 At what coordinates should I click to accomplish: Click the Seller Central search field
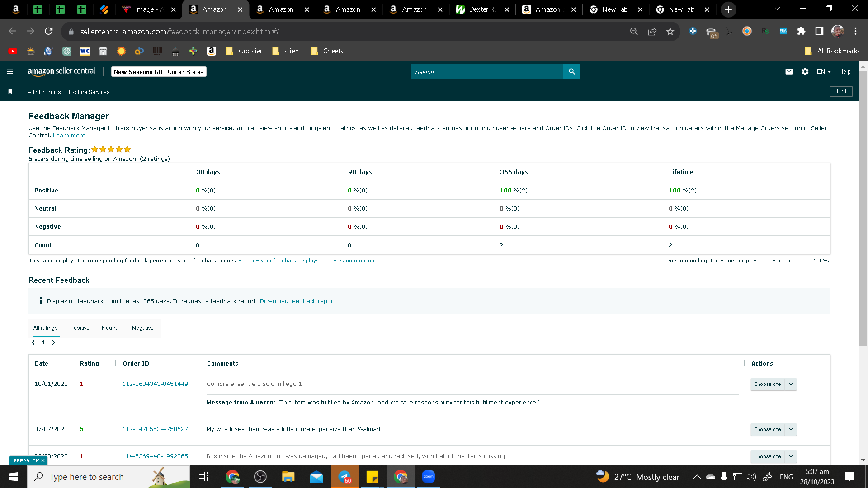(x=487, y=71)
